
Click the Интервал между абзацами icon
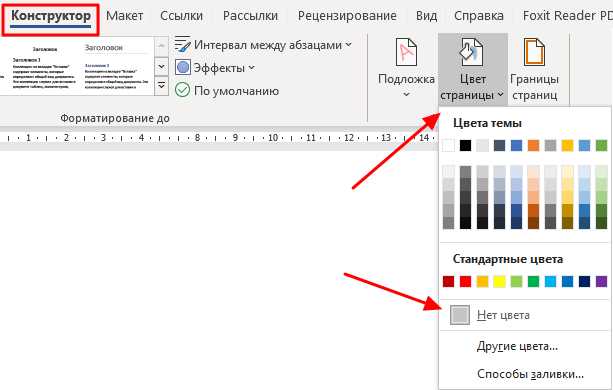(183, 44)
